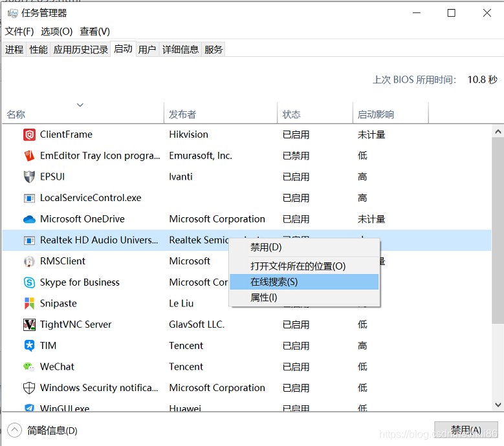This screenshot has height=446, width=504.
Task: Choose 打开文件所在的位置(O) in context menu
Action: (x=304, y=266)
